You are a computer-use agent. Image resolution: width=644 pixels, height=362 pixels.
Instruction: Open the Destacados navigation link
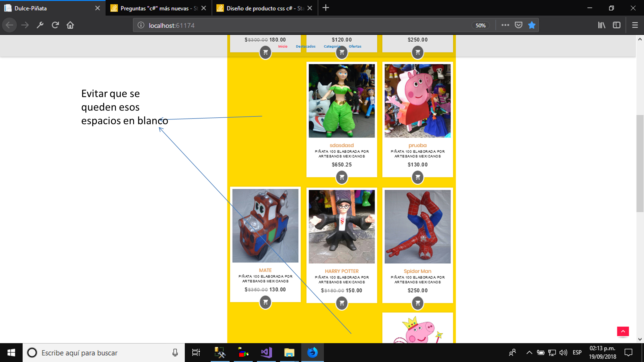pos(305,46)
